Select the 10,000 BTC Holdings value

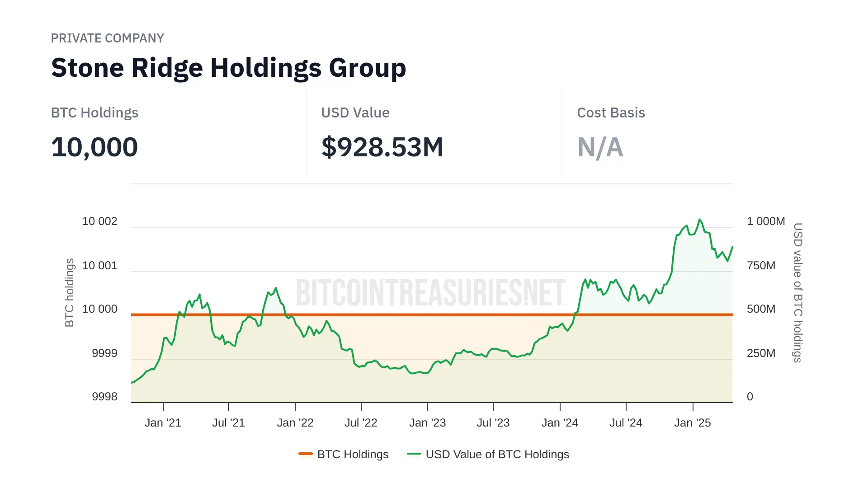pos(94,147)
